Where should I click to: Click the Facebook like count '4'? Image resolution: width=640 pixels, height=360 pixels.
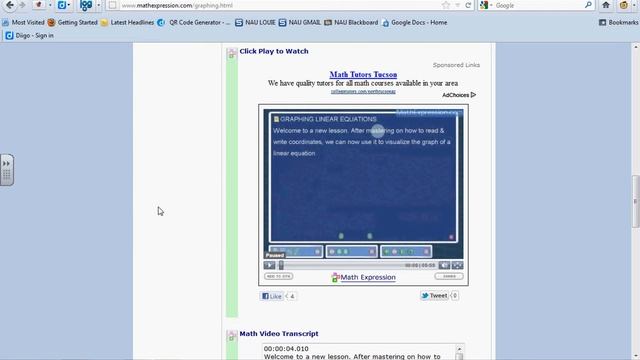[292, 296]
